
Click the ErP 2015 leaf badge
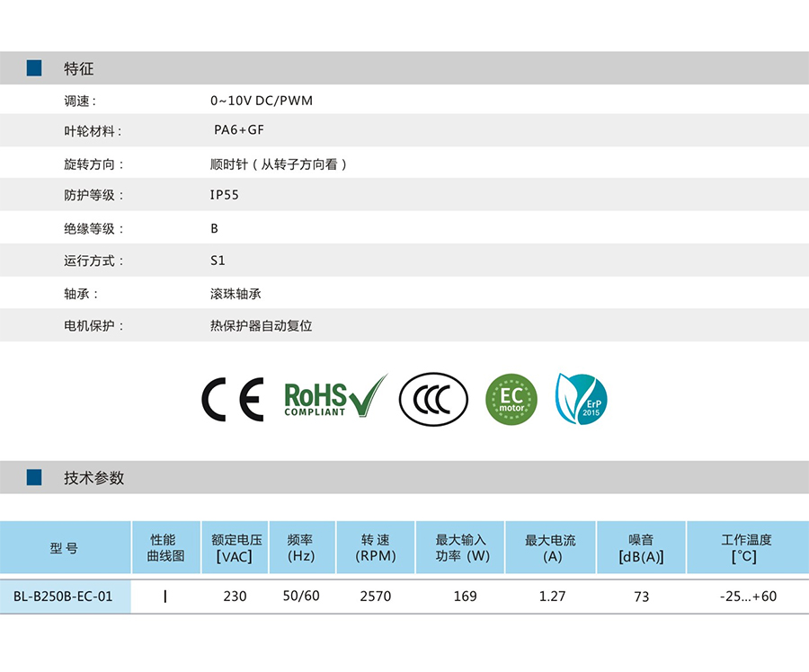click(x=582, y=399)
